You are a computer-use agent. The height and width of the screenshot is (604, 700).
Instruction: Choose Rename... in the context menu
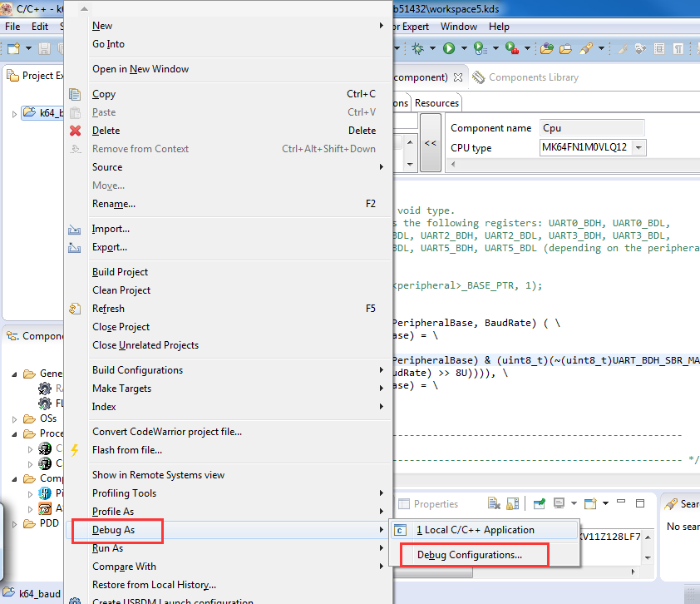click(228, 204)
